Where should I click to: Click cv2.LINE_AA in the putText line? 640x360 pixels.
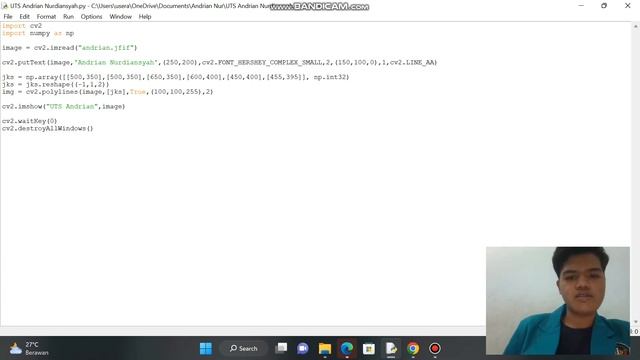(412, 62)
